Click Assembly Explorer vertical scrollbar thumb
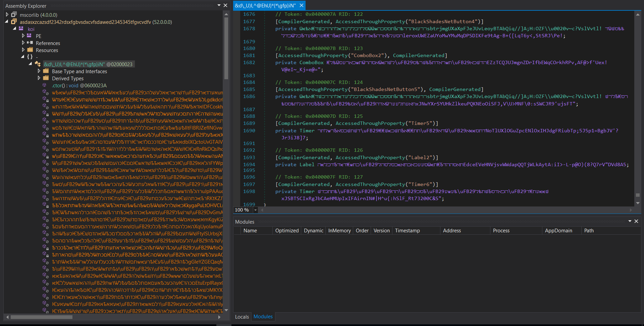This screenshot has width=644, height=326. click(226, 48)
